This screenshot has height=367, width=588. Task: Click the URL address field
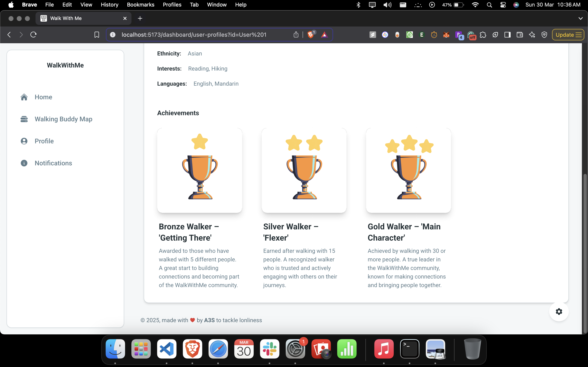(194, 35)
